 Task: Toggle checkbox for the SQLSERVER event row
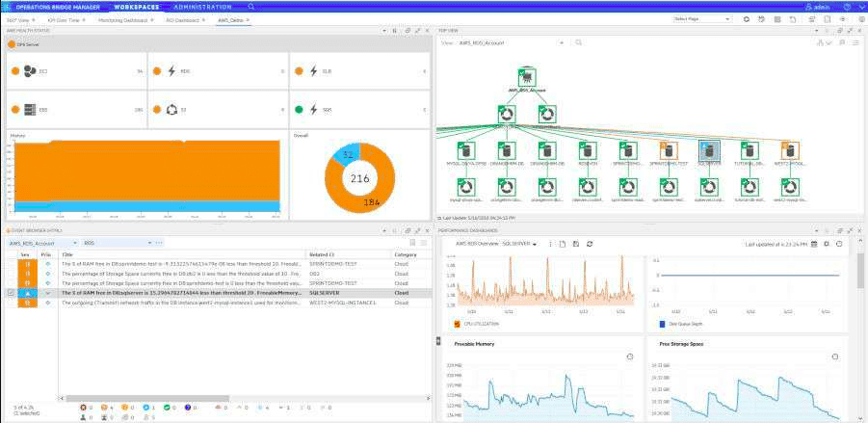[11, 292]
